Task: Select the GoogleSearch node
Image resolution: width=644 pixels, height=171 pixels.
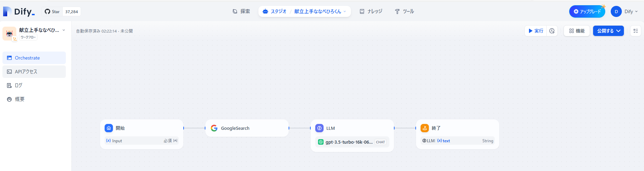Action: [247, 128]
